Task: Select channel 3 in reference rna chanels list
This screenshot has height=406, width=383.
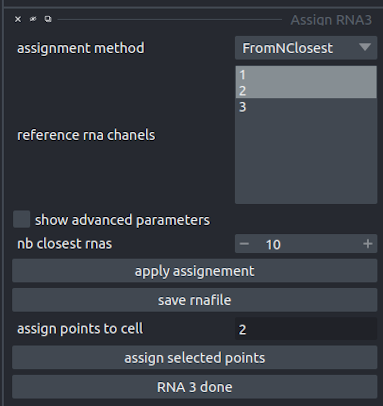Action: pyautogui.click(x=306, y=107)
